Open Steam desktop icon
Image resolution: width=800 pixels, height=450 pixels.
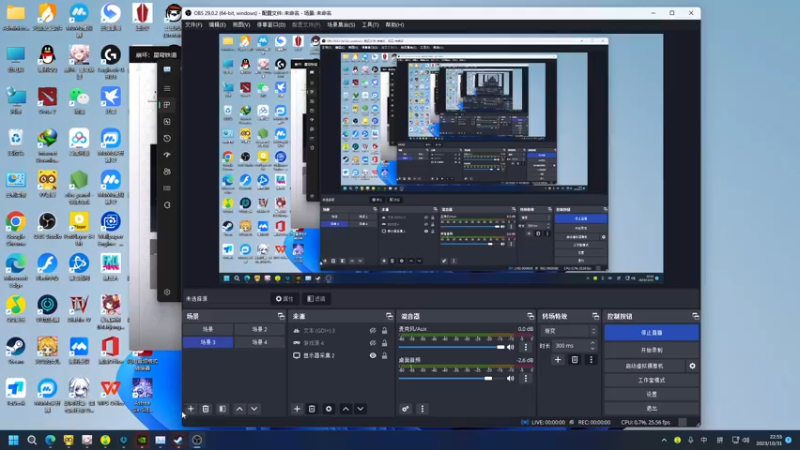pyautogui.click(x=16, y=350)
